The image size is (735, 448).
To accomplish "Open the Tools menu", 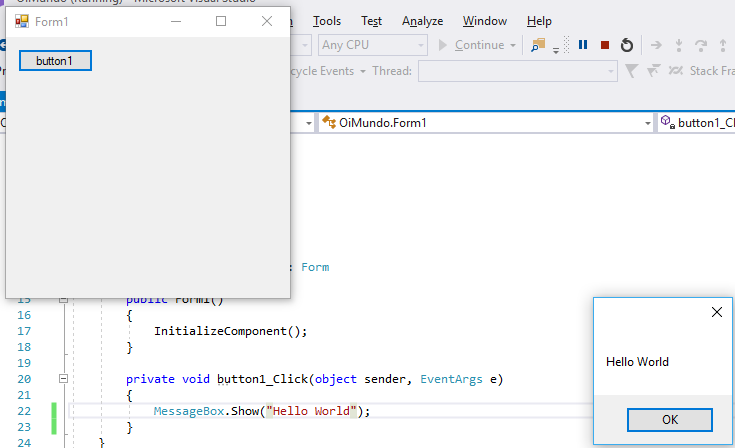I will pyautogui.click(x=327, y=21).
